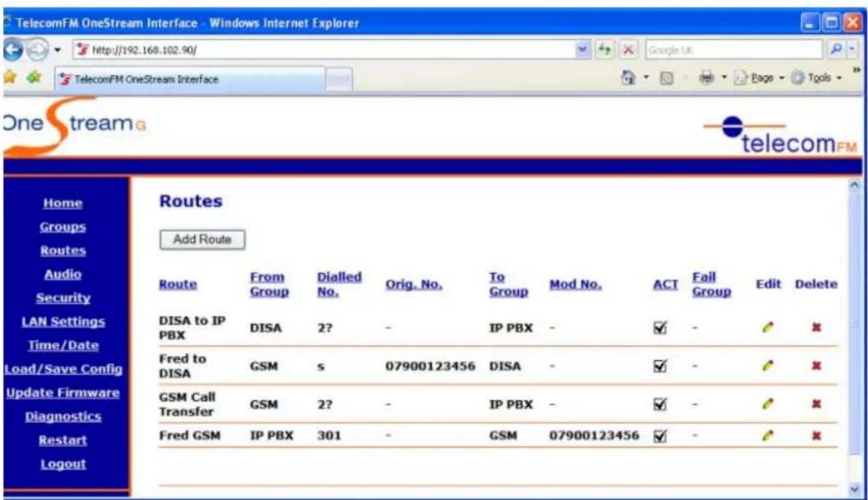Click the Add Route button
This screenshot has width=868, height=500.
[x=202, y=240]
